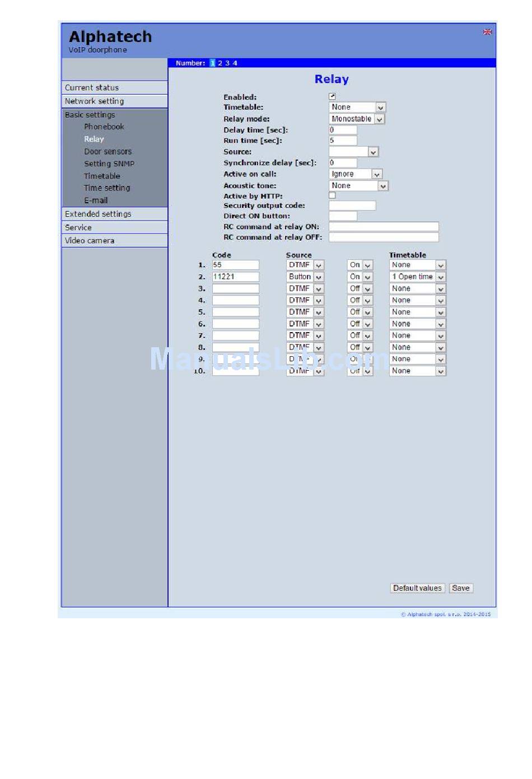Click the Delay time input field

(x=343, y=130)
